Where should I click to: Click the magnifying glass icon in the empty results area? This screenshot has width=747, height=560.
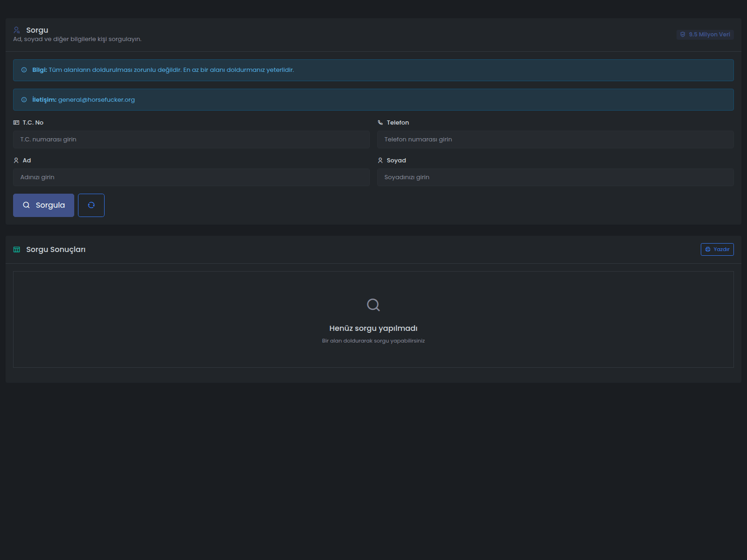pos(373,305)
